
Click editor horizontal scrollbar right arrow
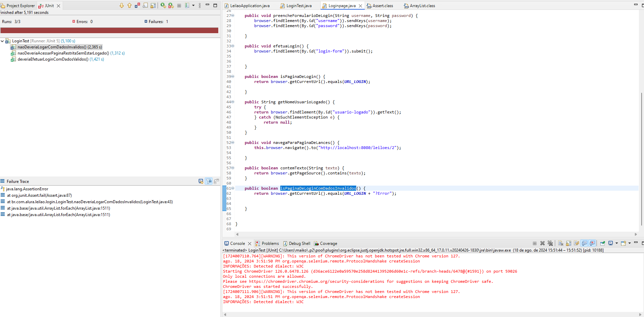(636, 234)
